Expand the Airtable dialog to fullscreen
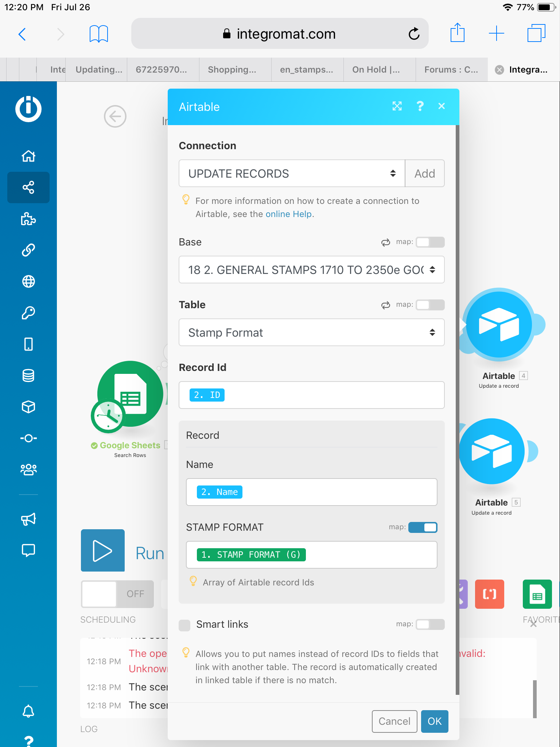 (397, 106)
